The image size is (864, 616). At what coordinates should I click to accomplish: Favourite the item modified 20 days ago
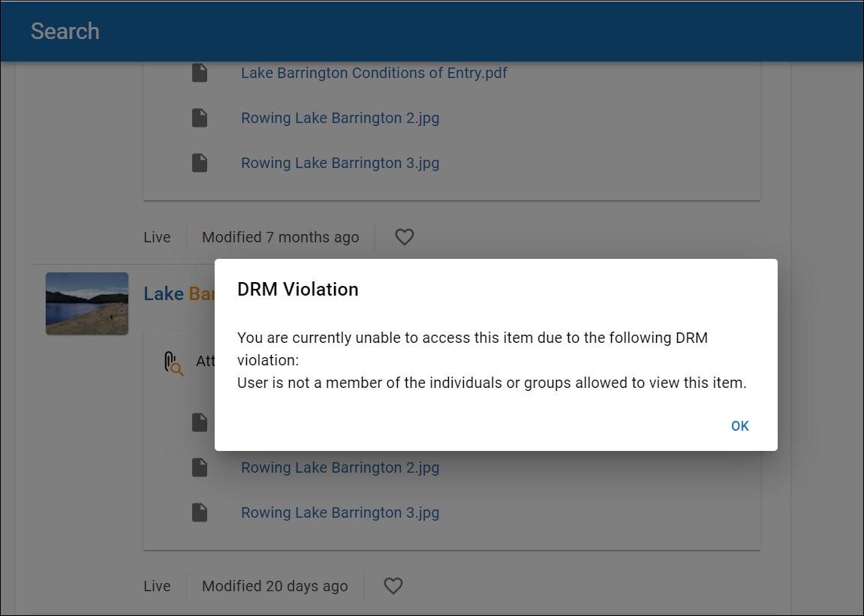click(393, 586)
